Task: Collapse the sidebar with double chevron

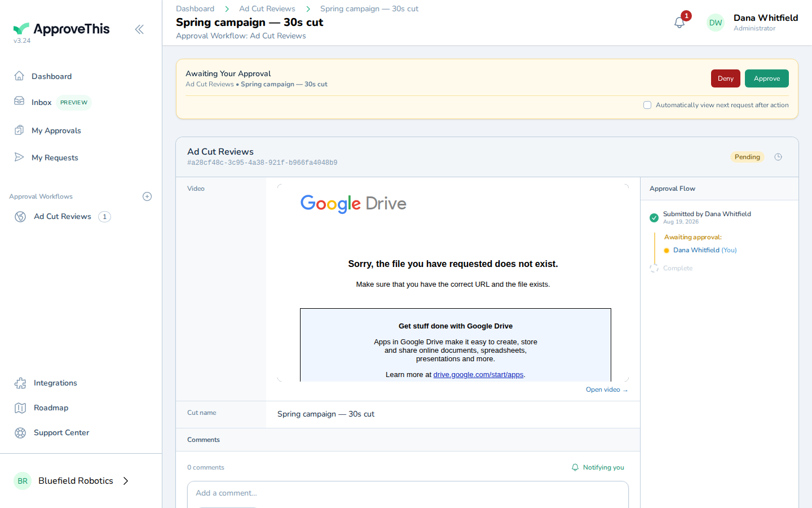Action: tap(139, 29)
